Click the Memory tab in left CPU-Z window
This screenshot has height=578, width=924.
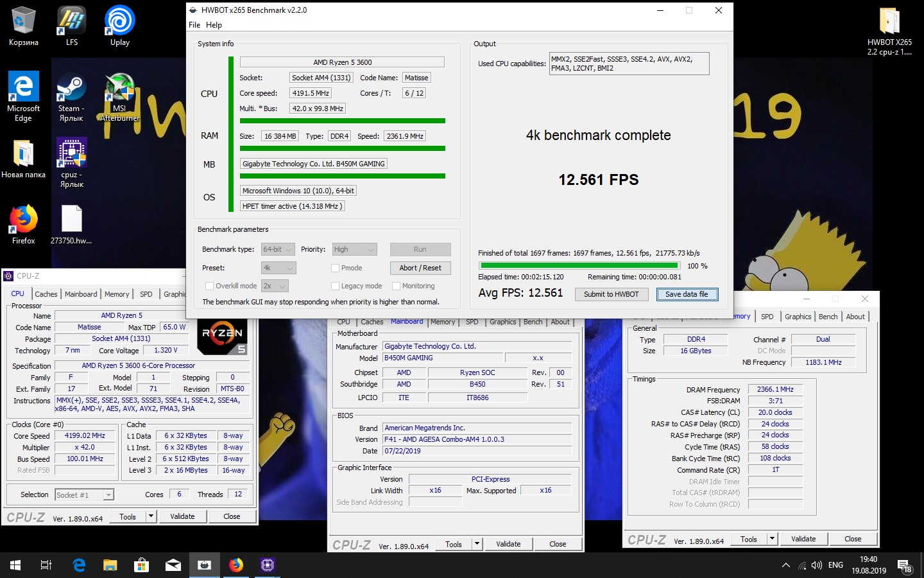point(117,294)
